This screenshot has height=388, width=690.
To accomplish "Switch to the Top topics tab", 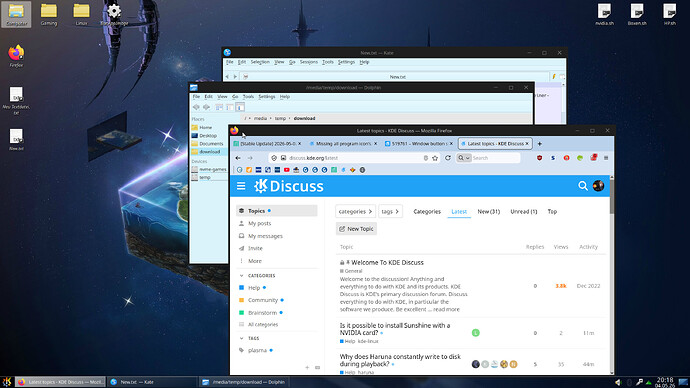I will click(552, 212).
